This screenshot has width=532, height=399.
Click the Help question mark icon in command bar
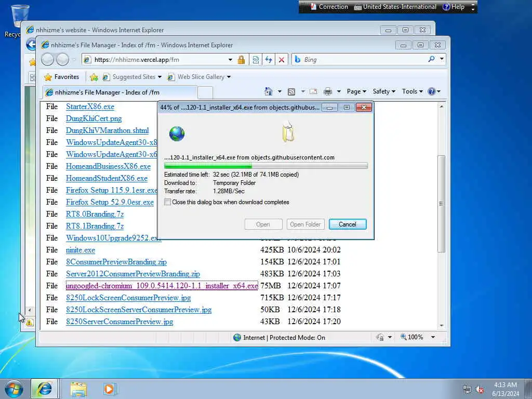(432, 91)
